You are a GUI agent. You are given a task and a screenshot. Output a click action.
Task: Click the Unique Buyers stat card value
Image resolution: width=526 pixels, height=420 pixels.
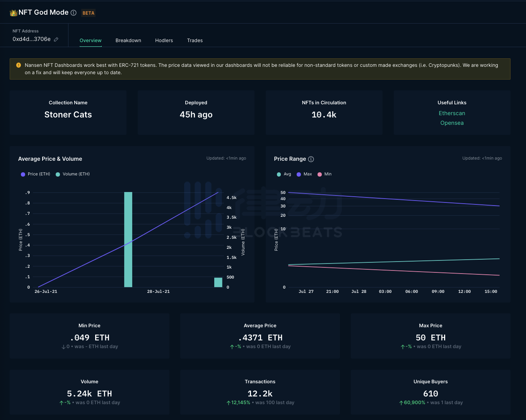tap(430, 394)
